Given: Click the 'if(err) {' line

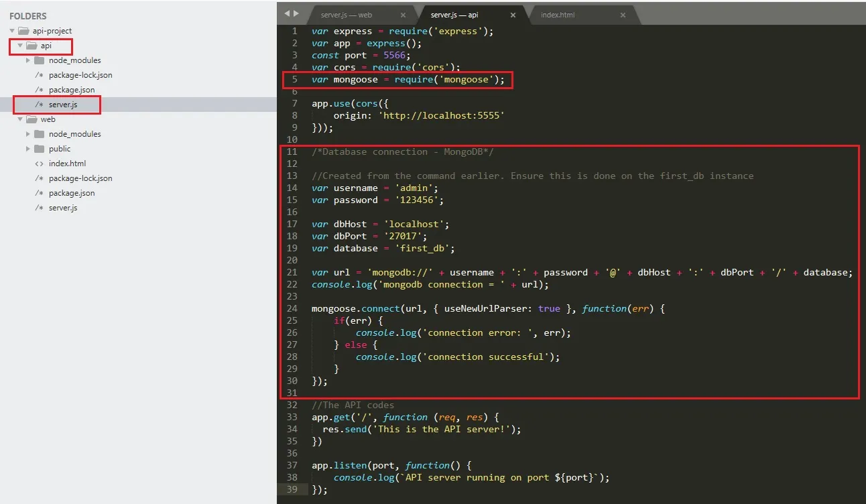Looking at the screenshot, I should pyautogui.click(x=359, y=320).
